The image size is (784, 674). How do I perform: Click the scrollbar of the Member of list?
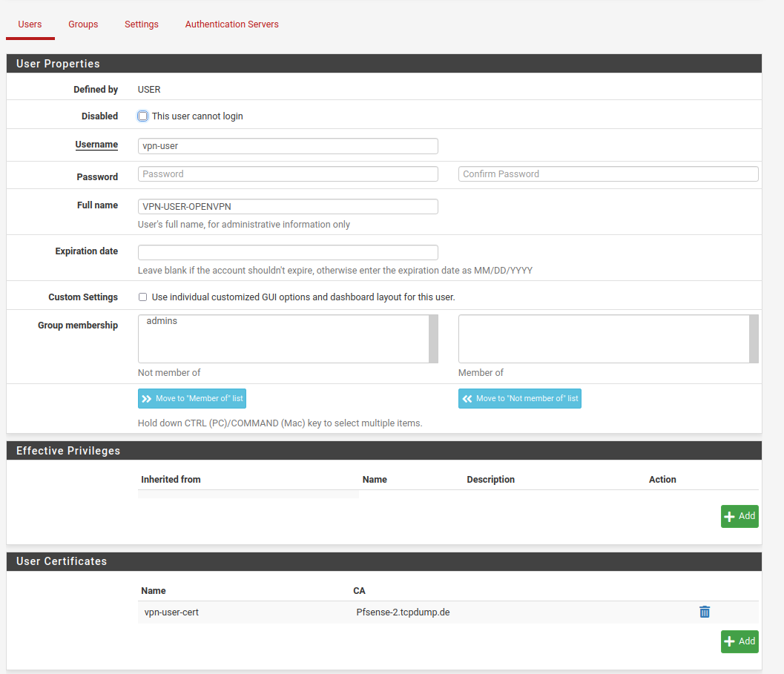tap(754, 339)
